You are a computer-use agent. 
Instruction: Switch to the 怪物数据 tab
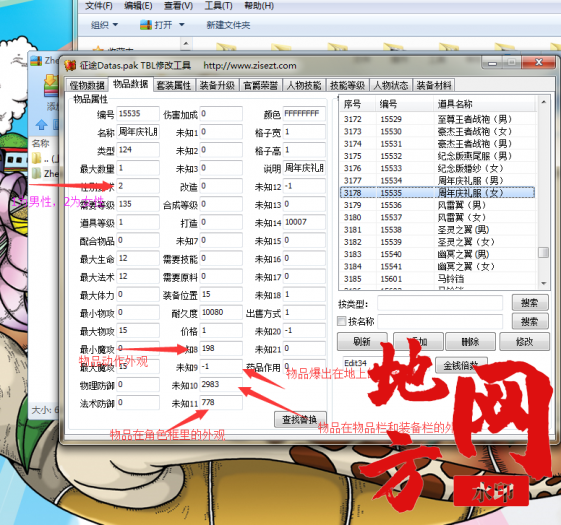point(87,86)
